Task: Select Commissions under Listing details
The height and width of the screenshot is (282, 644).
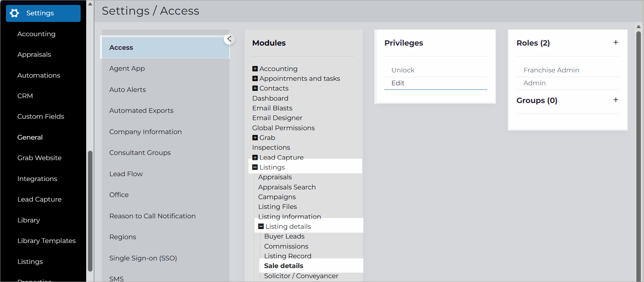Action: [x=286, y=246]
